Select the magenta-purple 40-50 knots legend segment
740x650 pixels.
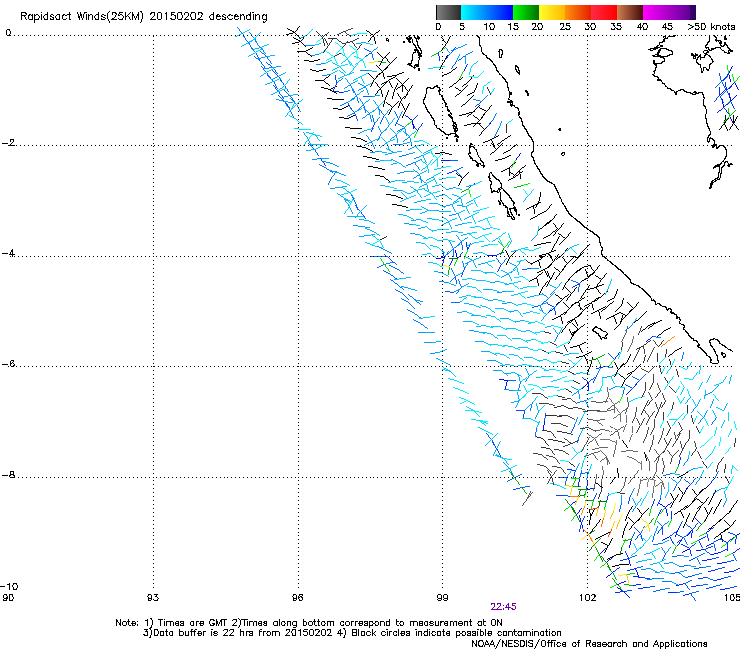669,12
